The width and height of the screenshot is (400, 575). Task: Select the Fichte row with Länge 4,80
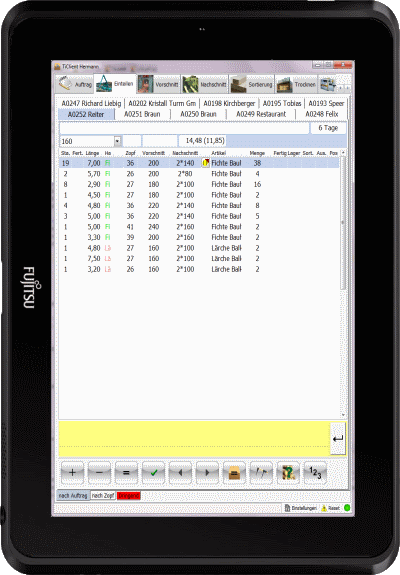199,206
